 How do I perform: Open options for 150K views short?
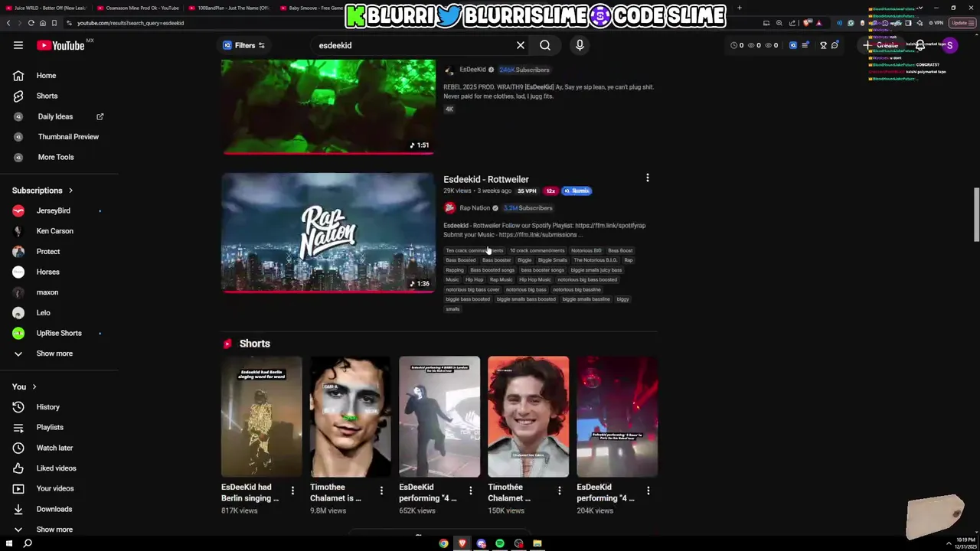click(x=559, y=491)
